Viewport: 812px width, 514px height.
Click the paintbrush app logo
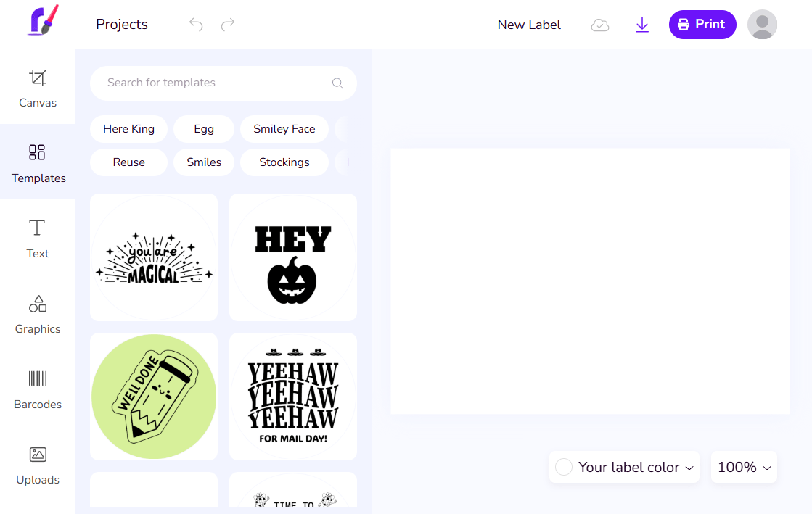[43, 22]
